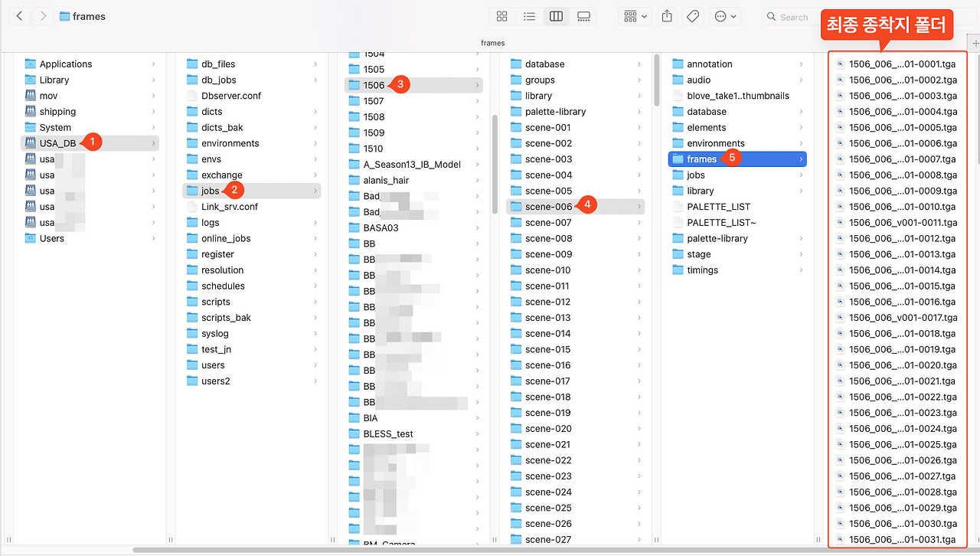The image size is (980, 556).
Task: Select the tga file ending in 01-0001.tga
Action: [x=897, y=64]
